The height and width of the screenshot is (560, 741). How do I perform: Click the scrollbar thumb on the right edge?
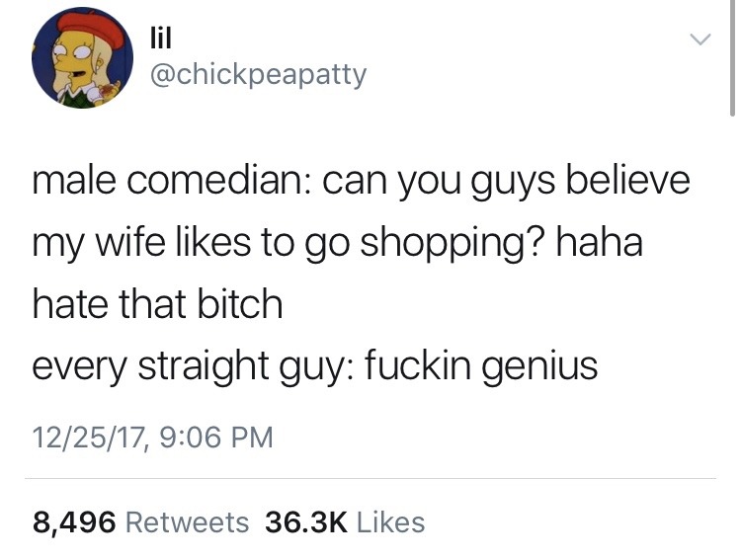pos(732,57)
